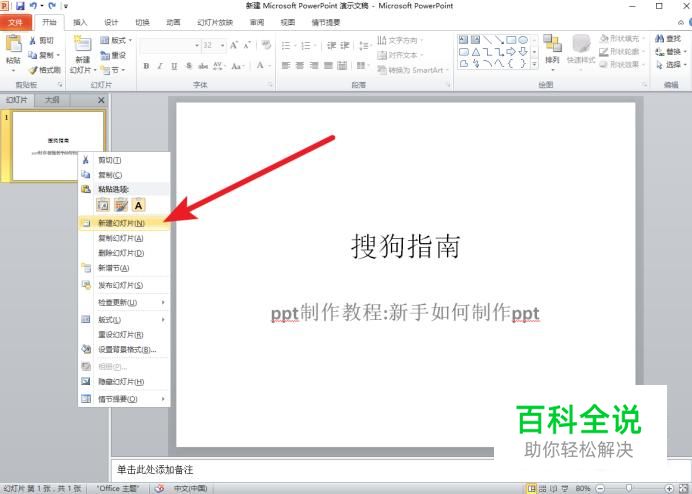Toggle Underline formatting
This screenshot has width=692, height=494.
tap(174, 66)
